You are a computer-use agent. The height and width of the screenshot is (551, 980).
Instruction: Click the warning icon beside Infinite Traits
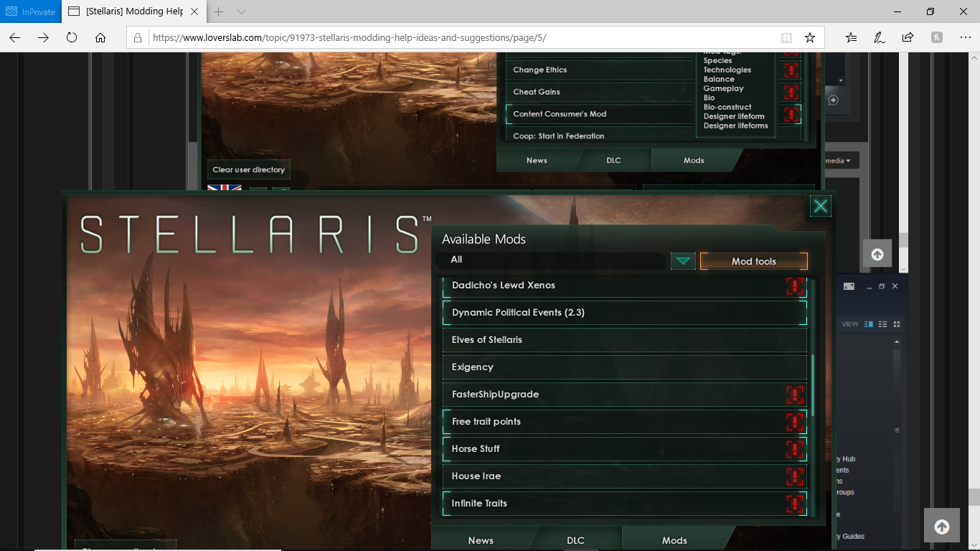pos(795,504)
